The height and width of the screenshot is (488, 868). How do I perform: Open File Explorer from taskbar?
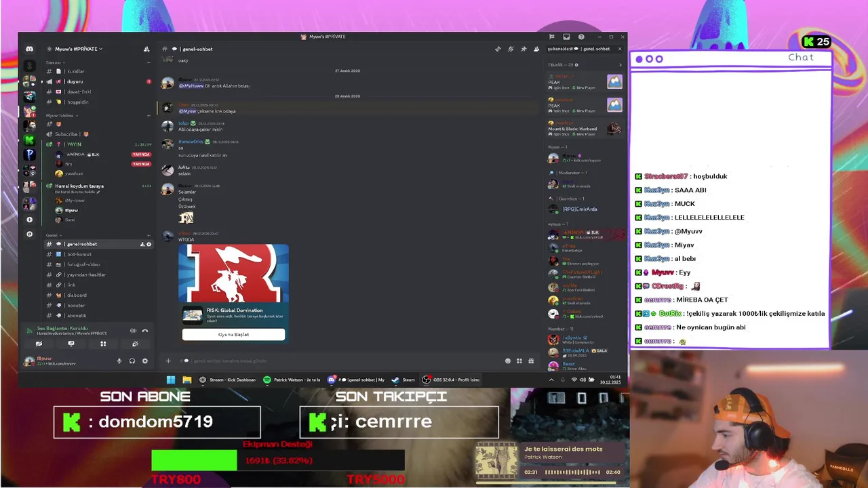pos(186,380)
